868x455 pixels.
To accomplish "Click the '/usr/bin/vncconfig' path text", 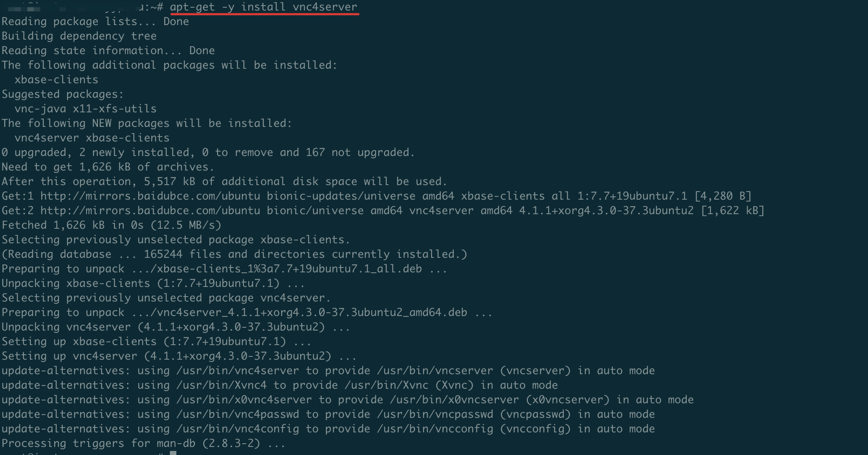I will [x=435, y=429].
